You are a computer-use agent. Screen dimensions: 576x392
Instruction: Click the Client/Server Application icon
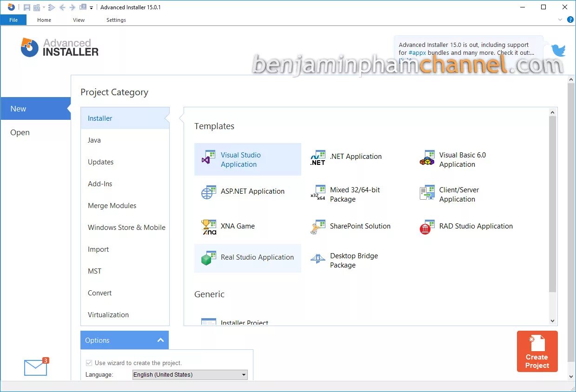427,192
